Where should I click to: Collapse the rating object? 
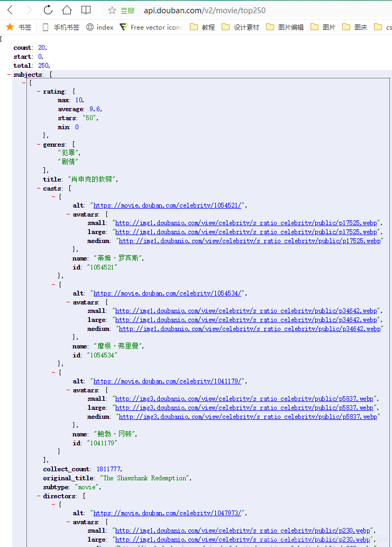[x=38, y=92]
